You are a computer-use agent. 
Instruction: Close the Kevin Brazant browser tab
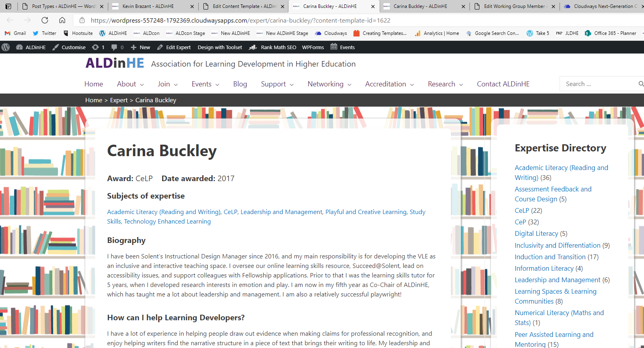(x=192, y=6)
